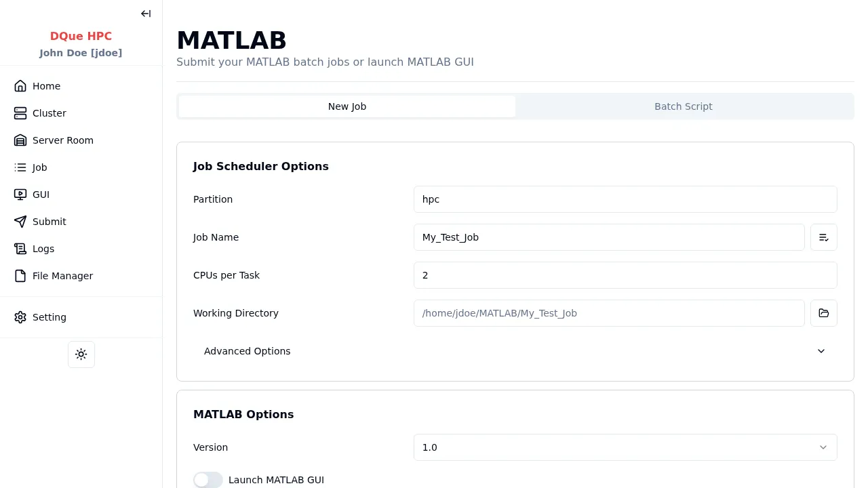Viewport: 868px width, 488px height.
Task: Click the Submit paper-plane icon
Action: point(20,222)
